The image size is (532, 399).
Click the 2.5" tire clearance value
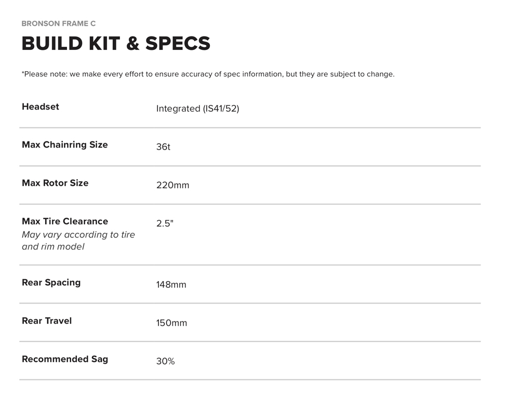(165, 223)
